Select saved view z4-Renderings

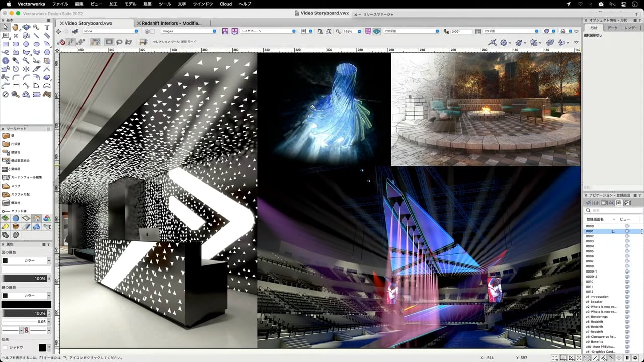tap(597, 317)
